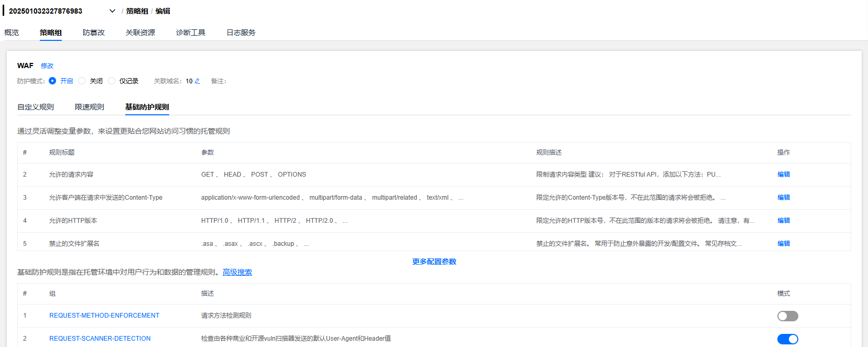Viewport: 868px width, 347px height.
Task: Edit the 禁止的文件扩展名 rule
Action: [784, 244]
